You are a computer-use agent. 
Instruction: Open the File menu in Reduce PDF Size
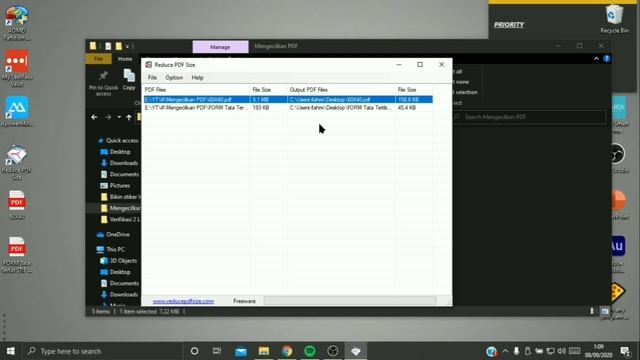tap(152, 78)
